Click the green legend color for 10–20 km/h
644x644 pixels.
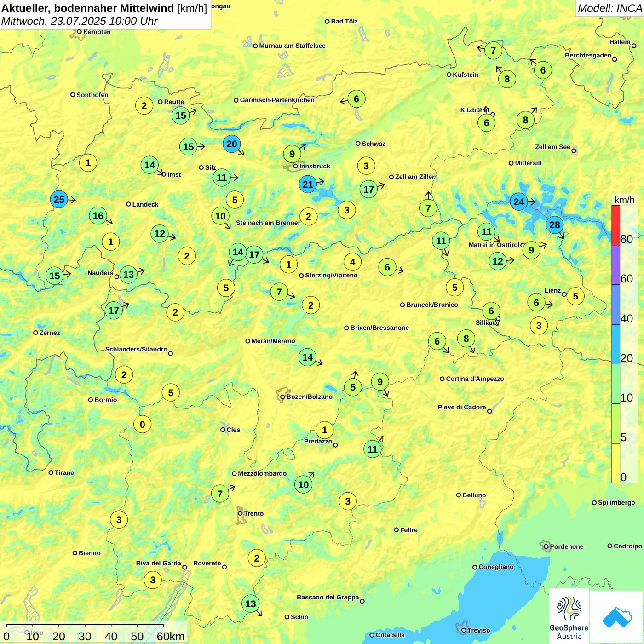point(615,384)
